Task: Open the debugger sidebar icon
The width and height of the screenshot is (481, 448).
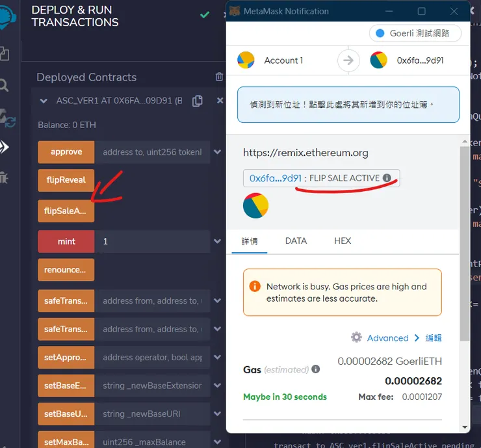Action: pyautogui.click(x=4, y=178)
